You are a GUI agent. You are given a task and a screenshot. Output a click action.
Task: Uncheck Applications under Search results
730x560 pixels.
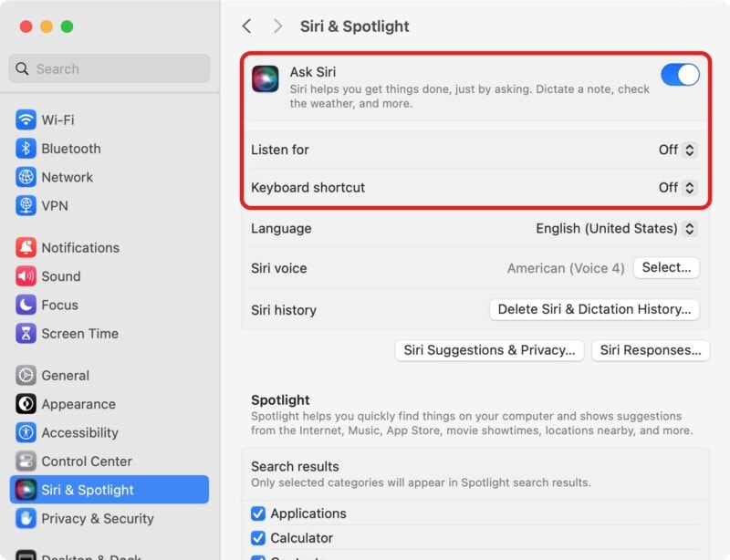coord(258,513)
